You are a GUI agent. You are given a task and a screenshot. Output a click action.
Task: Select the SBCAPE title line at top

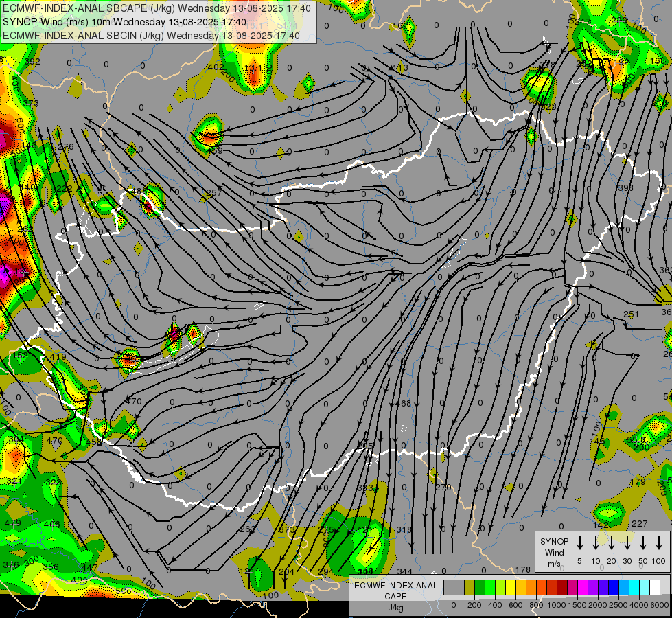pos(157,8)
